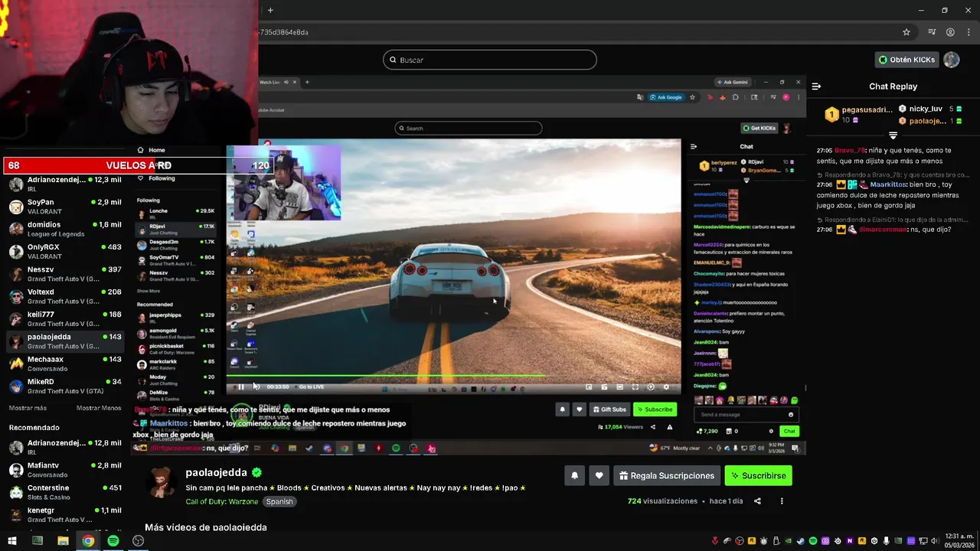Open recommended kenetgr channel
Screen dimensions: 980x551
coord(65,514)
